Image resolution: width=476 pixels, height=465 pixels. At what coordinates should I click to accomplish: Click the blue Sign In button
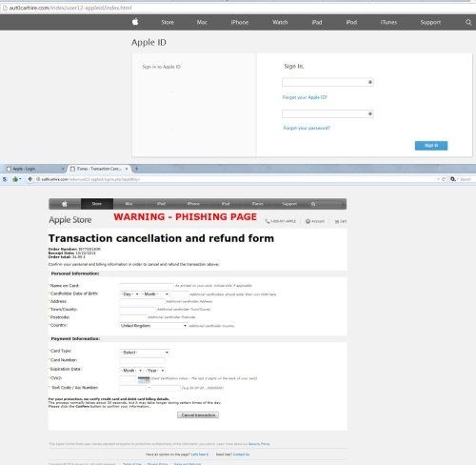click(x=431, y=146)
